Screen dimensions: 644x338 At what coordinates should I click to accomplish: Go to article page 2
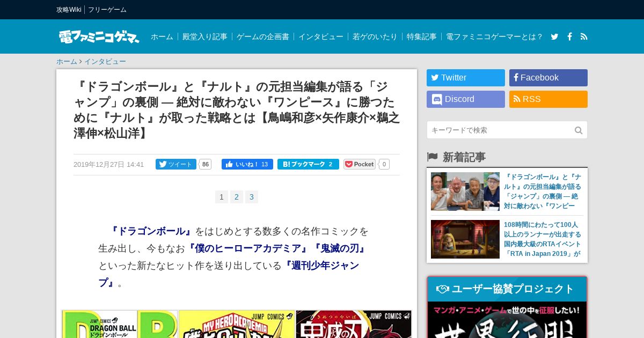pyautogui.click(x=237, y=197)
